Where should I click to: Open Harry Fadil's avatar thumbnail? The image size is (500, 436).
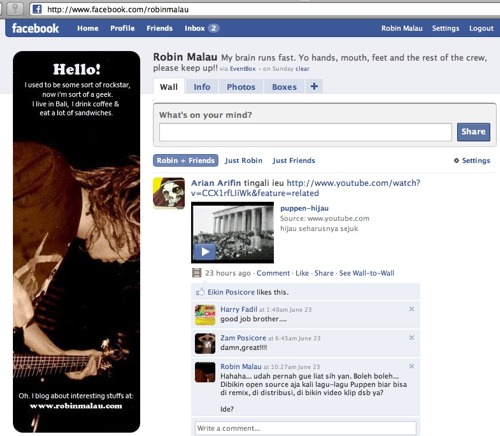point(205,315)
